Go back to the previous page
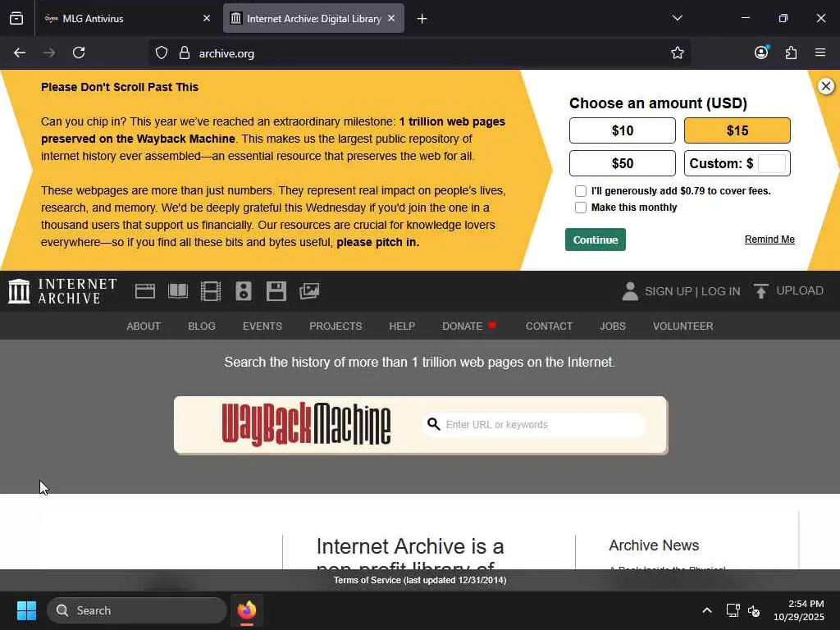Screen dimensions: 840x630 pos(20,52)
